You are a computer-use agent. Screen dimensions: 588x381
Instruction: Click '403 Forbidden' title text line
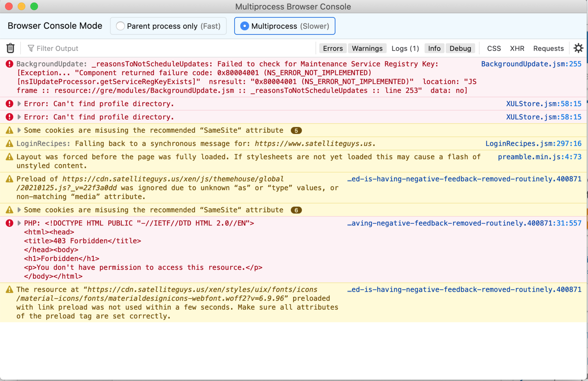83,241
